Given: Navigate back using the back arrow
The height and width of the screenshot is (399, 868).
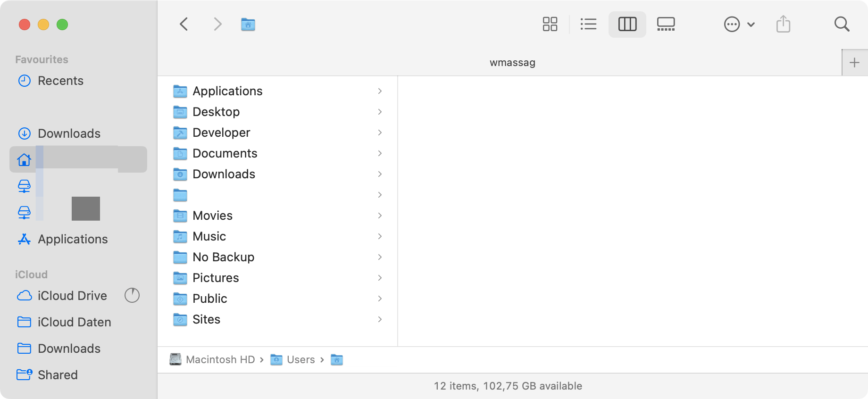Looking at the screenshot, I should [184, 24].
